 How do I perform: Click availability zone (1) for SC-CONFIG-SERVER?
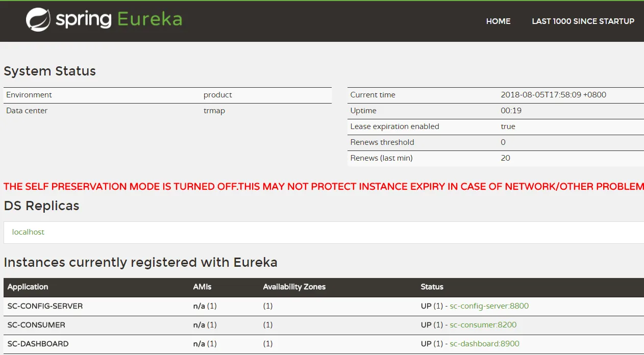click(268, 306)
